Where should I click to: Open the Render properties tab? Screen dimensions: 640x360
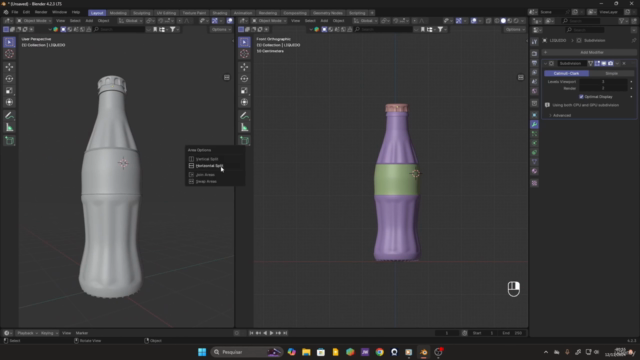tap(534, 53)
